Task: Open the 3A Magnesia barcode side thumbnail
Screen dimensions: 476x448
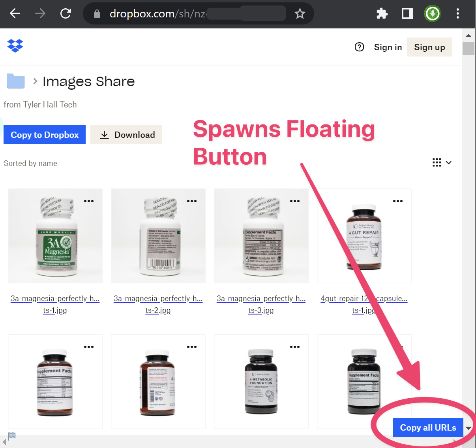Action: [x=158, y=236]
